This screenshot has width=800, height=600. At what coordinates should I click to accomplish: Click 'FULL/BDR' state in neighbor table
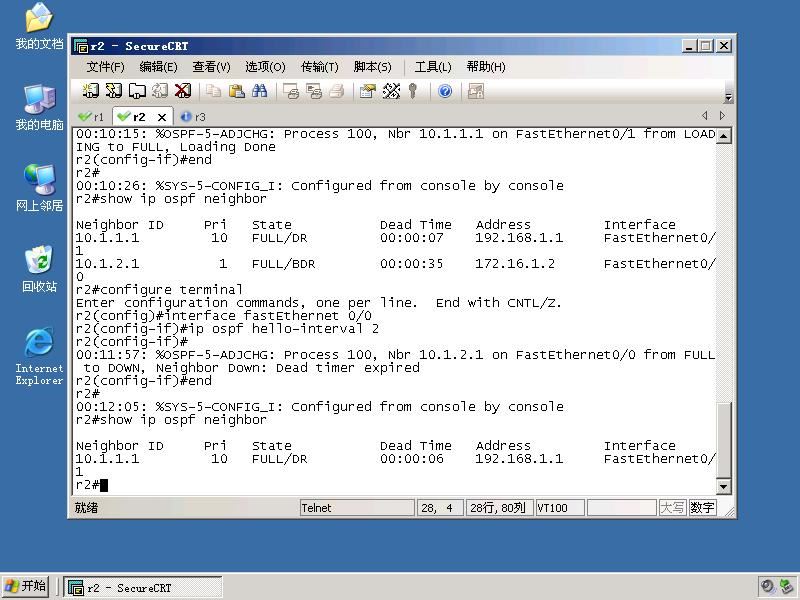283,264
